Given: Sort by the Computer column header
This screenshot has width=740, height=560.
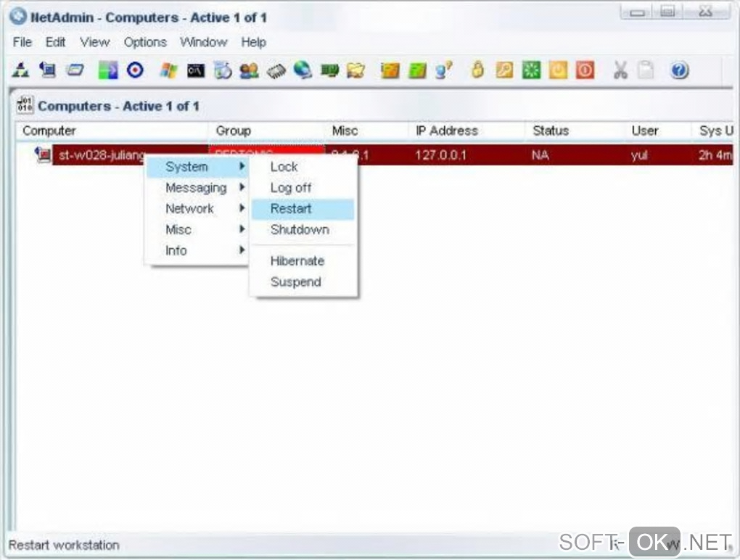Looking at the screenshot, I should click(112, 131).
